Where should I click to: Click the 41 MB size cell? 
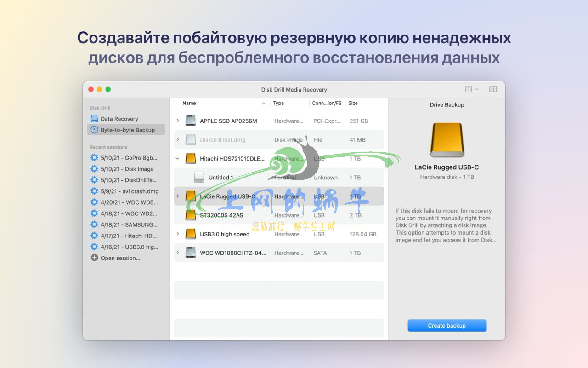357,140
